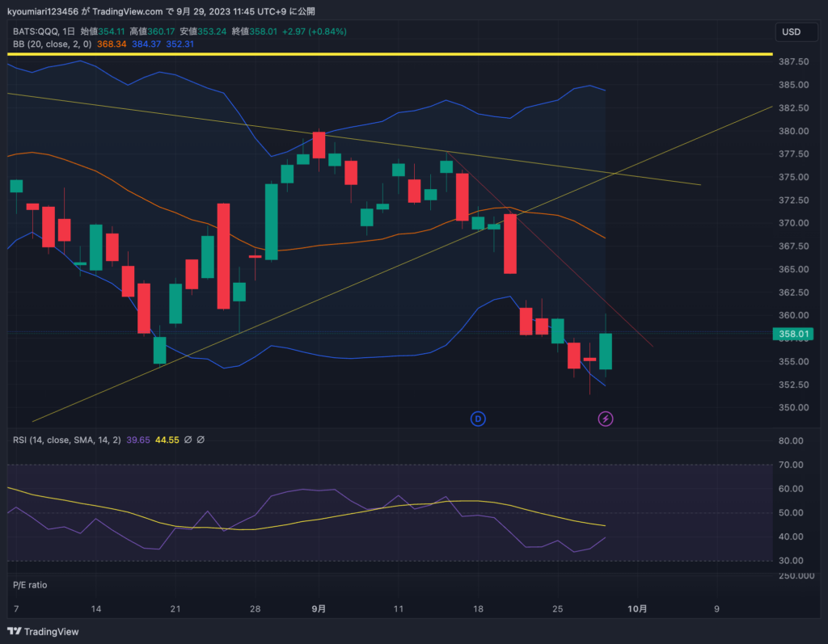This screenshot has height=644, width=828.
Task: Click the open price value 354.11
Action: (112, 32)
